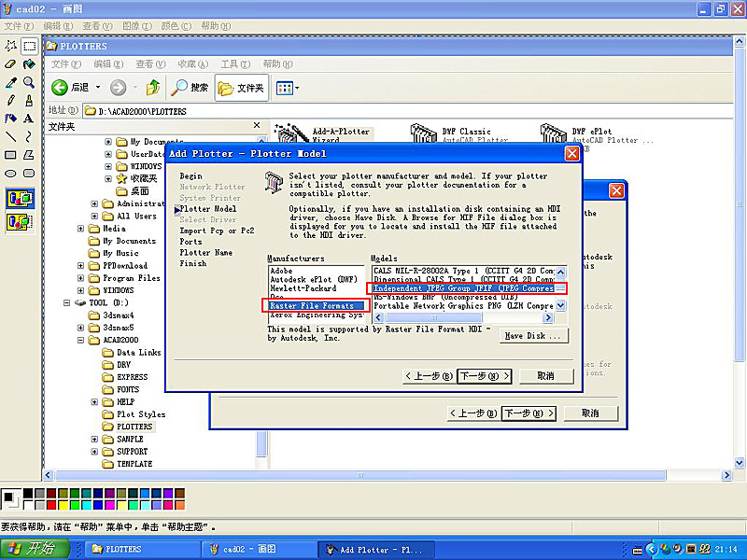Click the Have Disk button
Image resolution: width=747 pixels, height=560 pixels.
(x=532, y=336)
